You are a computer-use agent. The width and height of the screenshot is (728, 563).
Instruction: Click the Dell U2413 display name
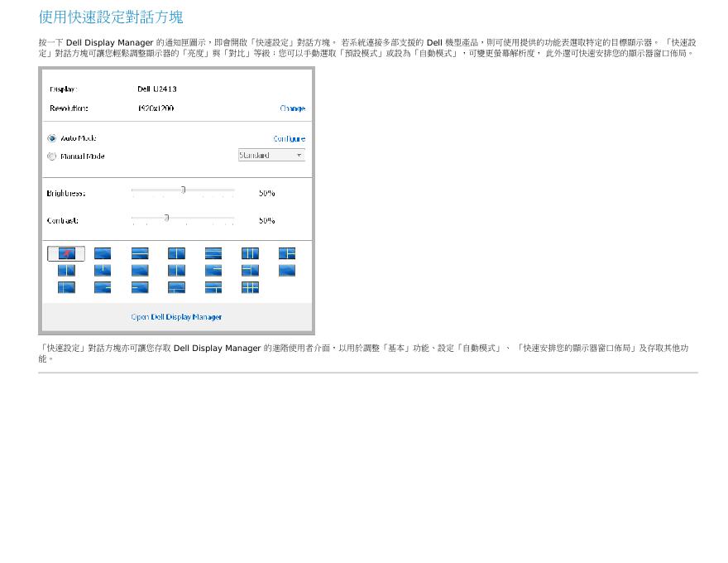(x=157, y=89)
